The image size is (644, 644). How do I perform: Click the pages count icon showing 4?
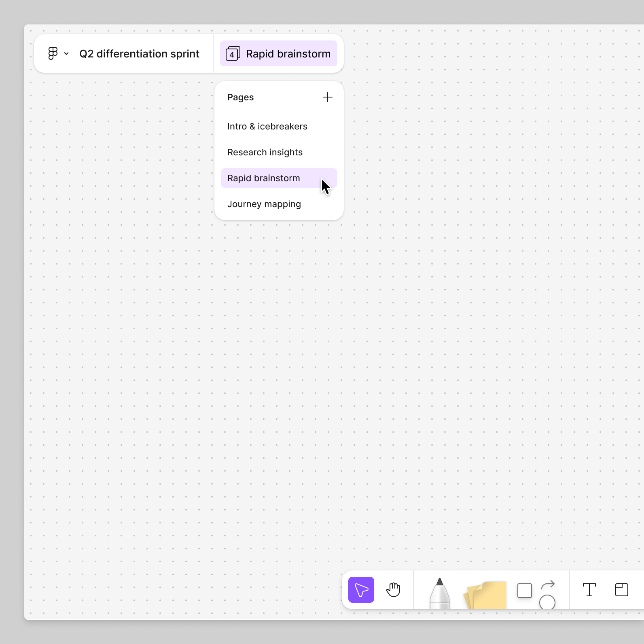coord(233,54)
